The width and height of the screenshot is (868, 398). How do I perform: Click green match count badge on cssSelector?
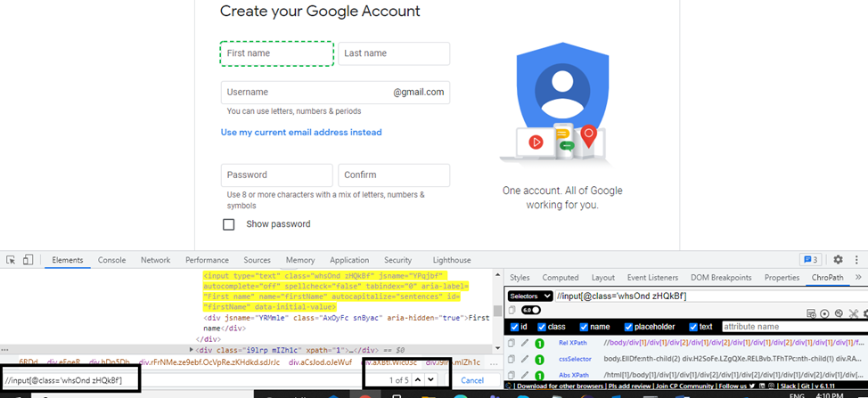click(539, 360)
